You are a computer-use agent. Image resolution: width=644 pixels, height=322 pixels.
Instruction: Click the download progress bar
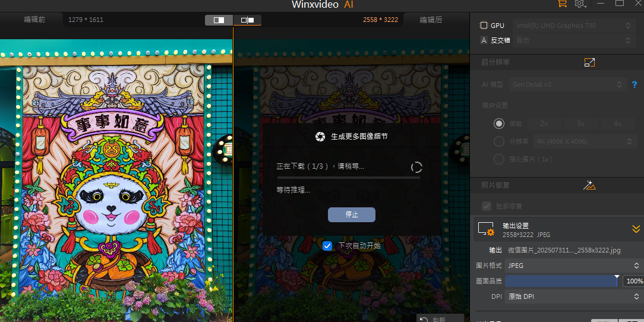coord(348,178)
